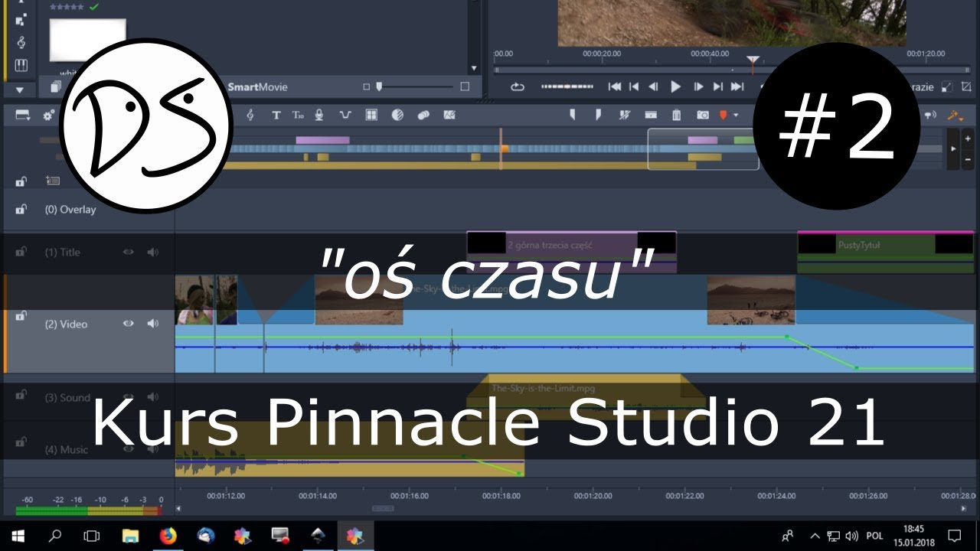Mute the (1) Title track audio
The image size is (980, 551).
coord(152,252)
